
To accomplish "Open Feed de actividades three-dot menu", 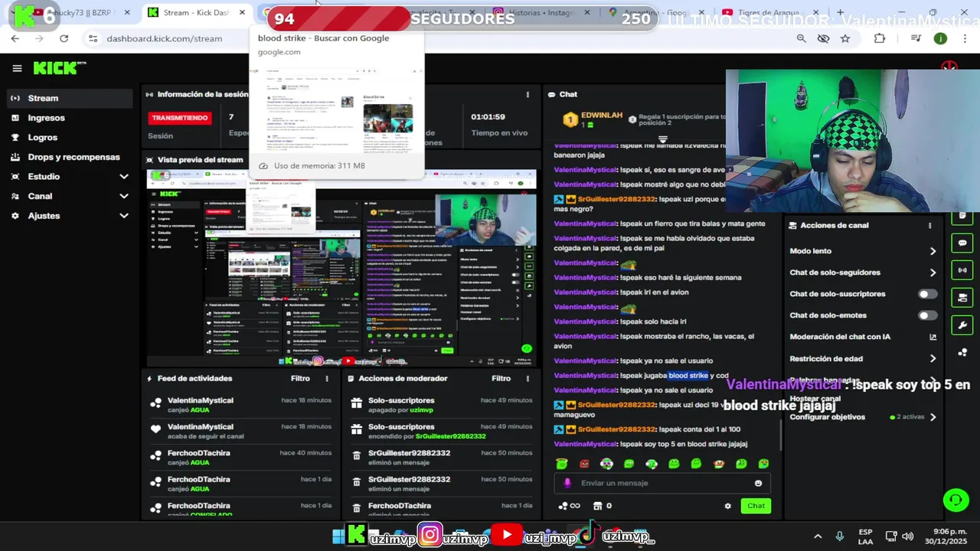I will tap(327, 378).
